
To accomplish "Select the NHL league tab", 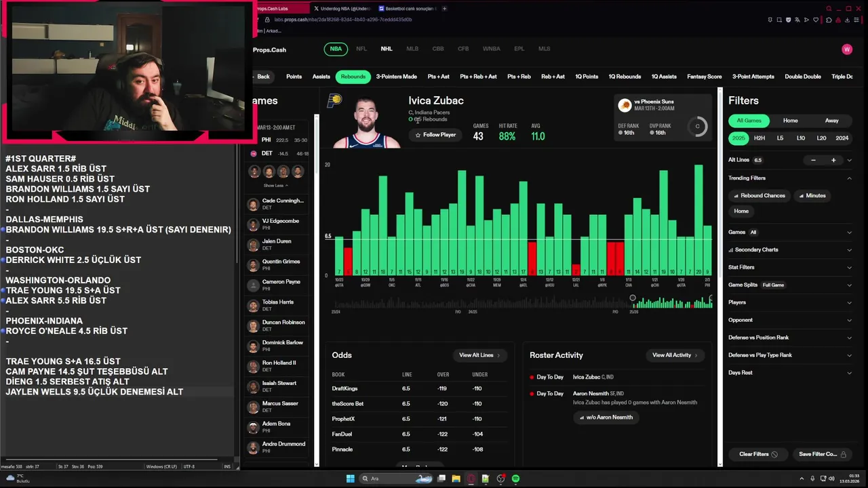I will click(387, 49).
